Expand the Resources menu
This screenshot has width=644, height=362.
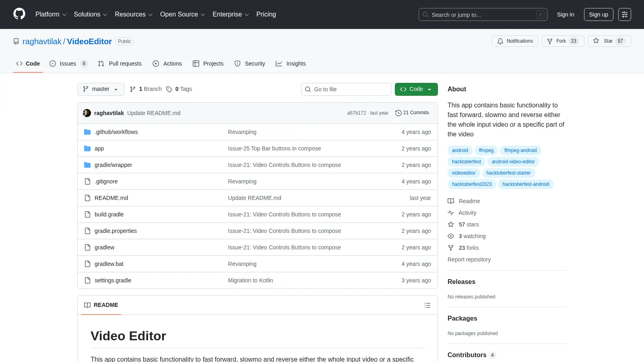[134, 14]
